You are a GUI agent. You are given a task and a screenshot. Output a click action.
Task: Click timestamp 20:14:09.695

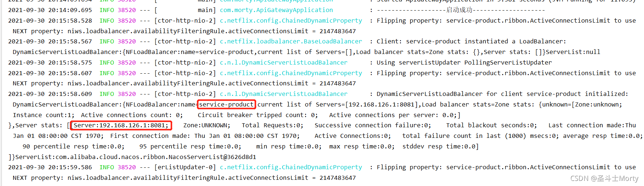[70, 10]
